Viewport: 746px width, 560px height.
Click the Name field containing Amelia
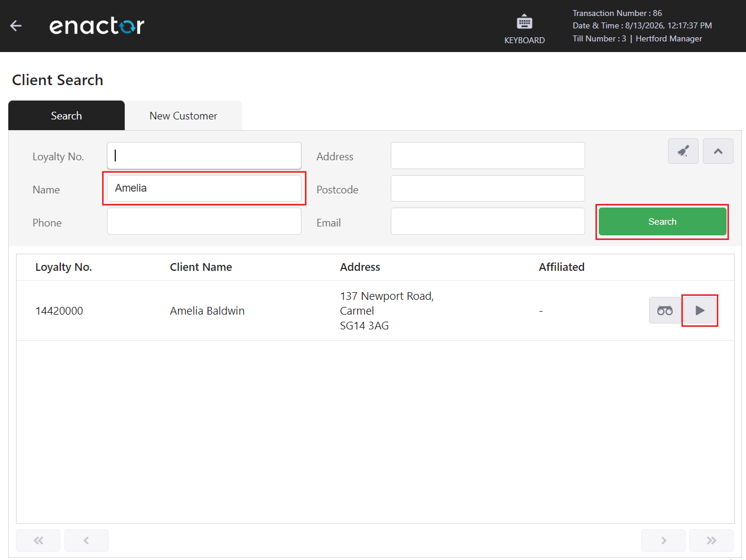[x=204, y=189]
